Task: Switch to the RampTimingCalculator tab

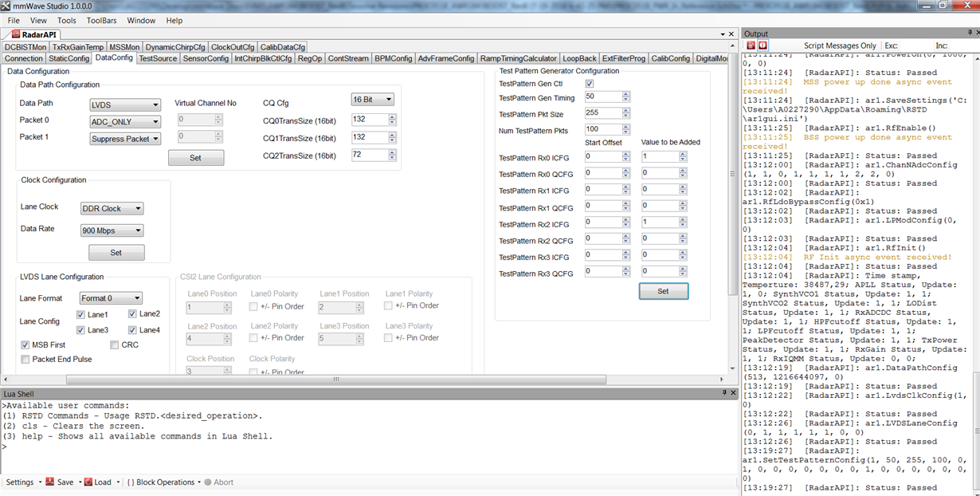Action: 518,58
